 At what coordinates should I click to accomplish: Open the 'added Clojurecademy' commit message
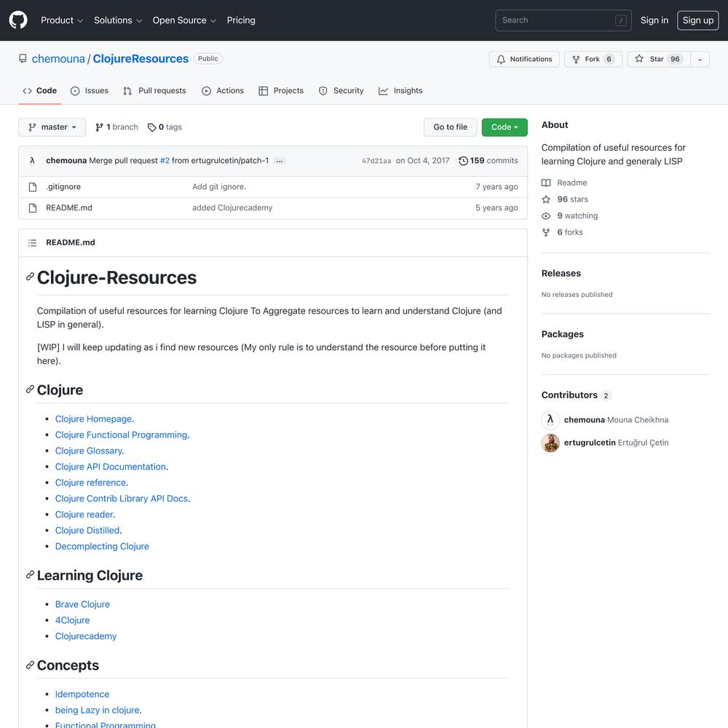[x=232, y=208]
